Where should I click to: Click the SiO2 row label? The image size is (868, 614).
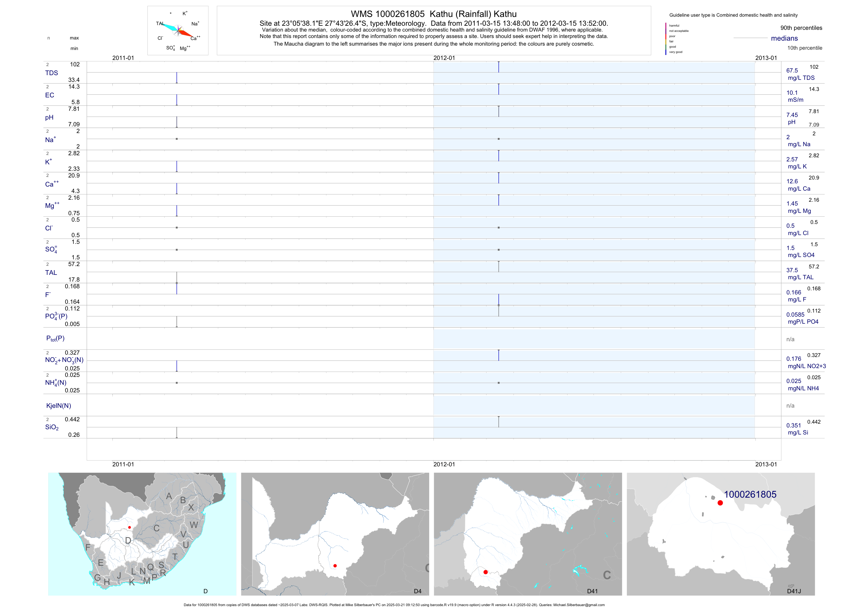tap(52, 427)
